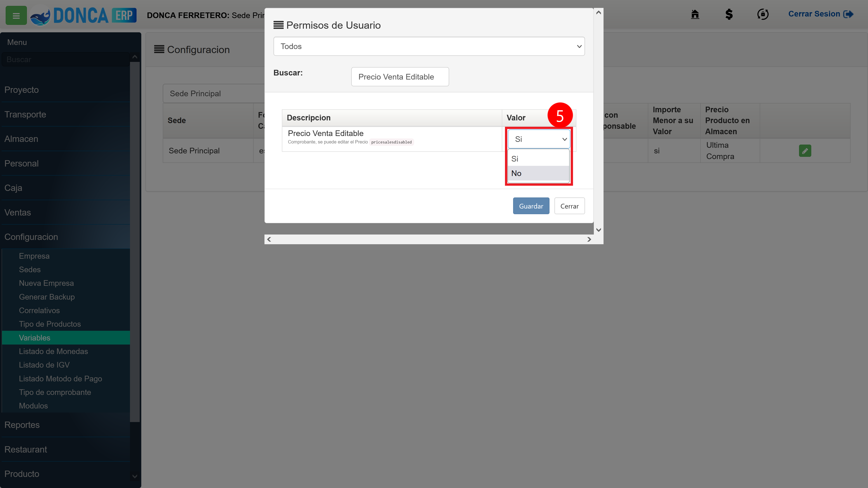Open Correlativos submenu item
This screenshot has width=868, height=488.
coord(66,310)
